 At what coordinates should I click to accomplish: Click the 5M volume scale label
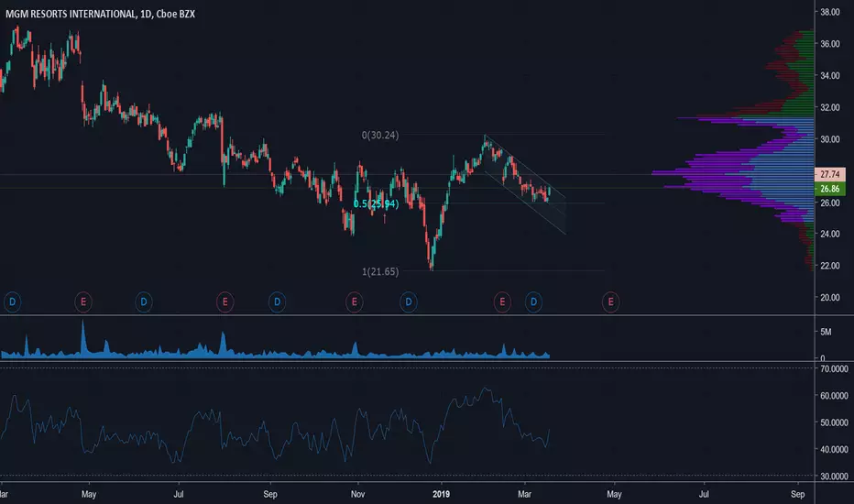click(826, 332)
